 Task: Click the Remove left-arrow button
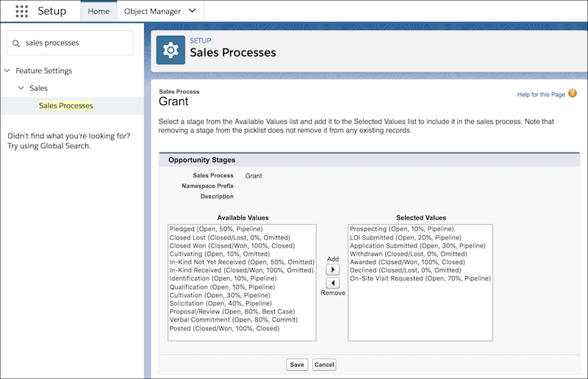(333, 283)
